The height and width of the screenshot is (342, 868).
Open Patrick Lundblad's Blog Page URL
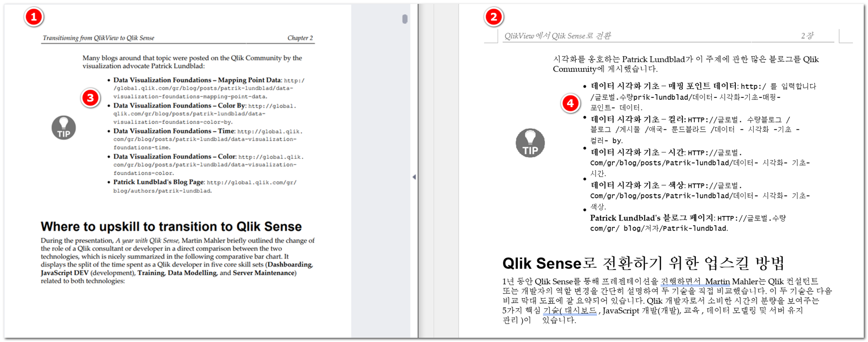205,187
